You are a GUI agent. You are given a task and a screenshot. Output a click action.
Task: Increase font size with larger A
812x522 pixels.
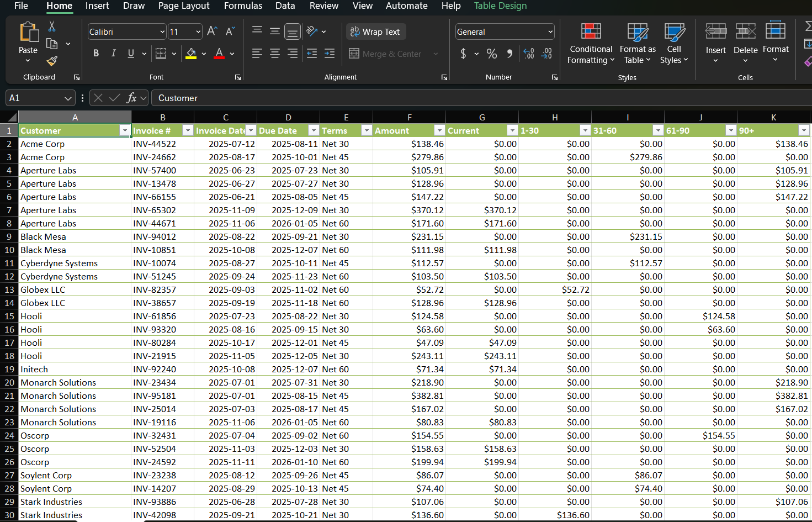(x=212, y=31)
